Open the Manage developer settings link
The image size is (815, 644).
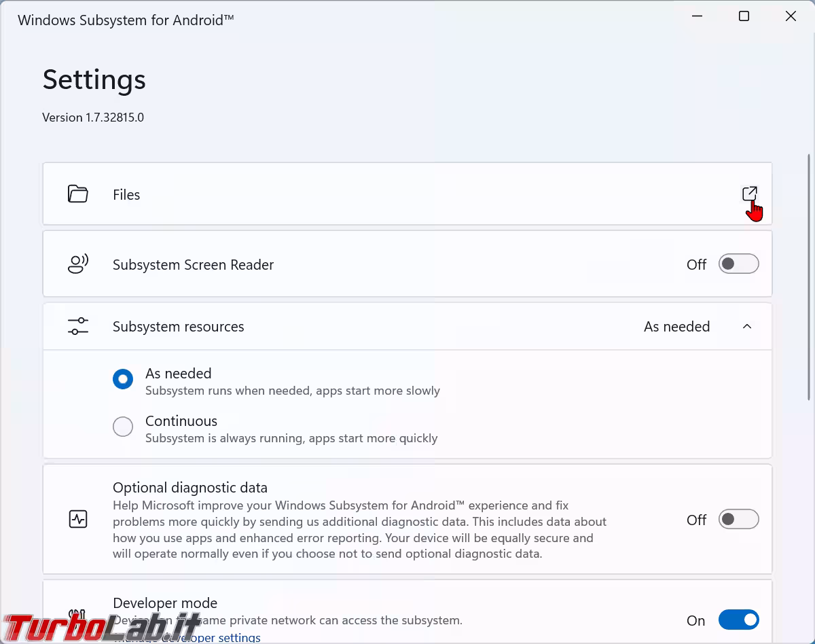(x=187, y=637)
